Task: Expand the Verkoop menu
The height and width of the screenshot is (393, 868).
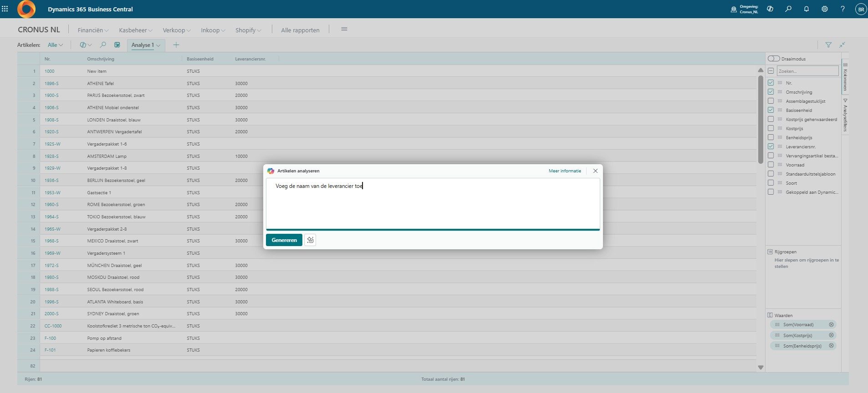Action: tap(176, 30)
